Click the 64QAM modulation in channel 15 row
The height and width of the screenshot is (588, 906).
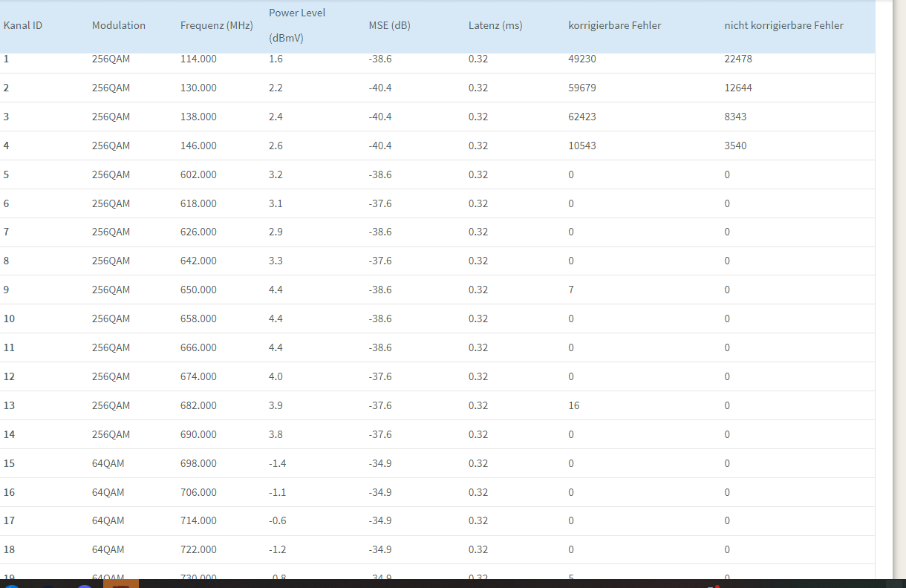coord(108,463)
